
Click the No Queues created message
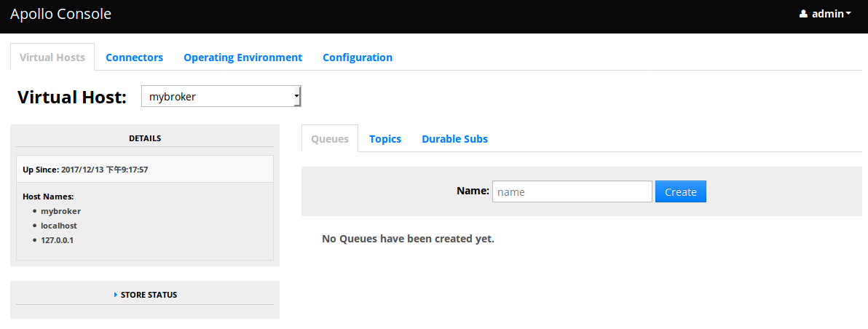408,239
